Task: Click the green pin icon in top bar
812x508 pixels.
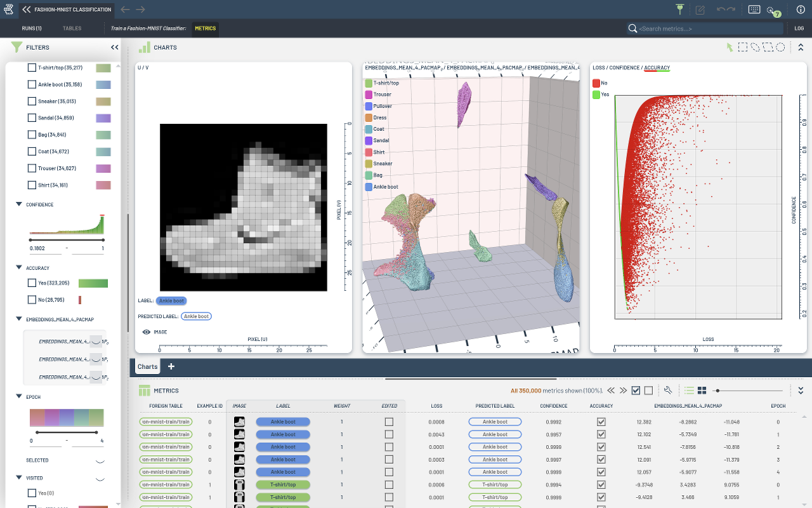Action: [680, 10]
